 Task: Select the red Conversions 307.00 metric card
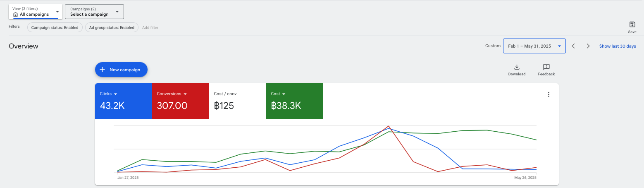(x=181, y=101)
